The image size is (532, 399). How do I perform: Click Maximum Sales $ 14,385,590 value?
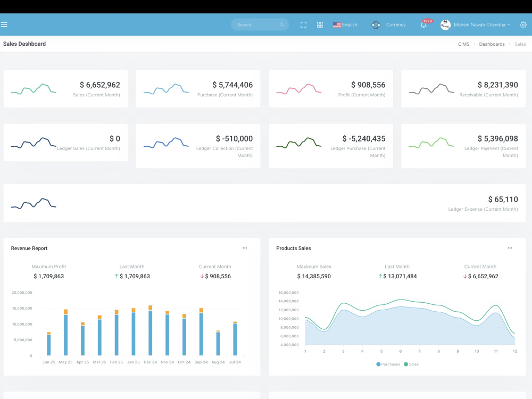click(314, 276)
